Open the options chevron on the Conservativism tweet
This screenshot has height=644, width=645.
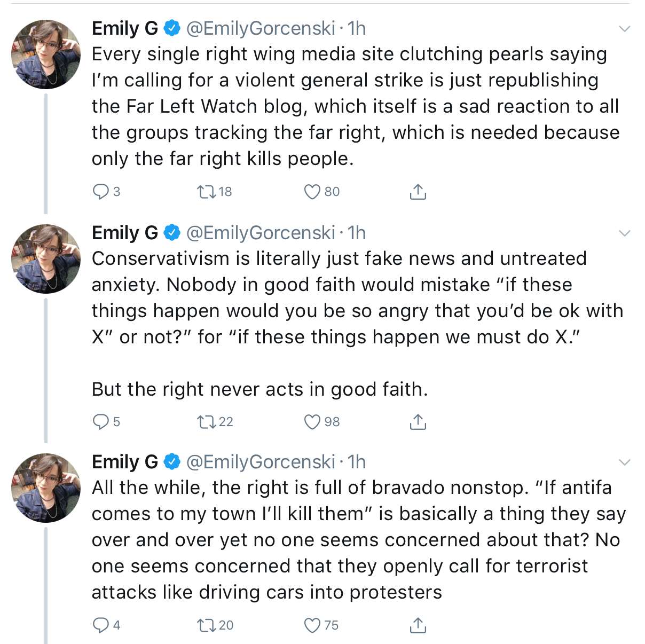point(624,233)
